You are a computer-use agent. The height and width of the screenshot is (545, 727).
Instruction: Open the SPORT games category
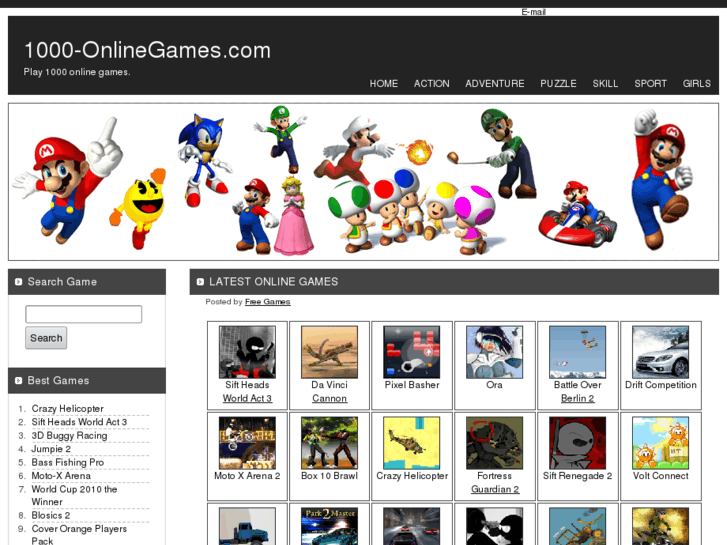coord(650,83)
